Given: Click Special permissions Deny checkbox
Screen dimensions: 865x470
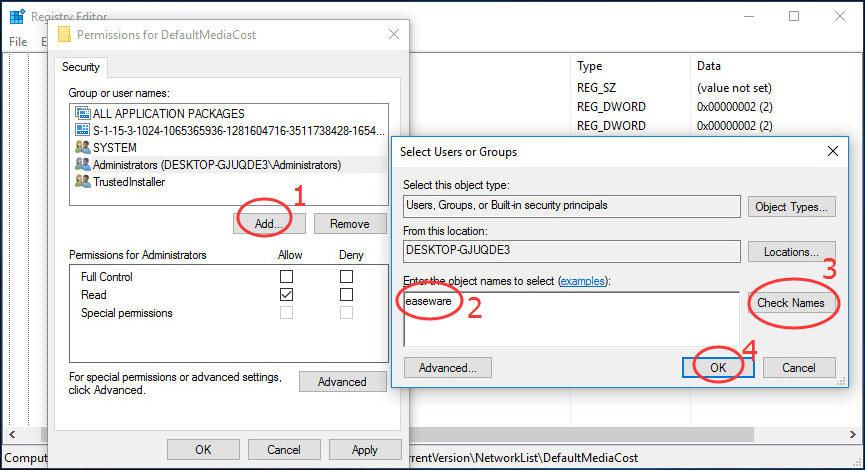Looking at the screenshot, I should click(x=346, y=313).
